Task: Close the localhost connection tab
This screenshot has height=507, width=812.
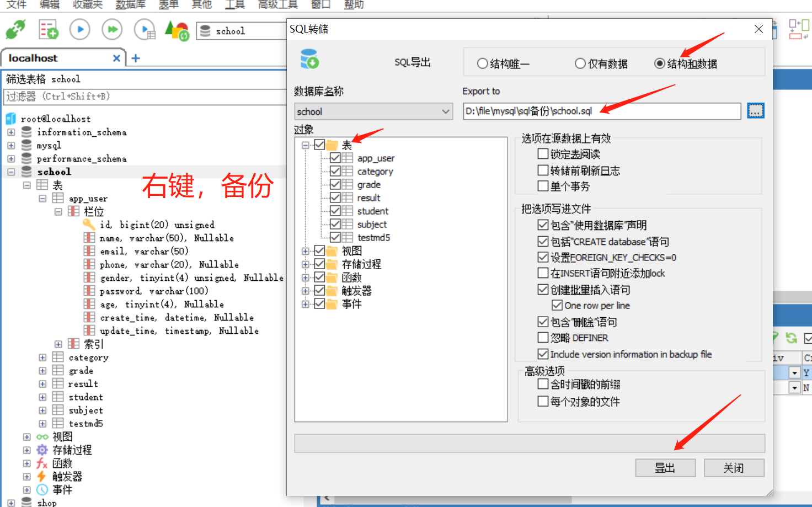Action: 116,58
